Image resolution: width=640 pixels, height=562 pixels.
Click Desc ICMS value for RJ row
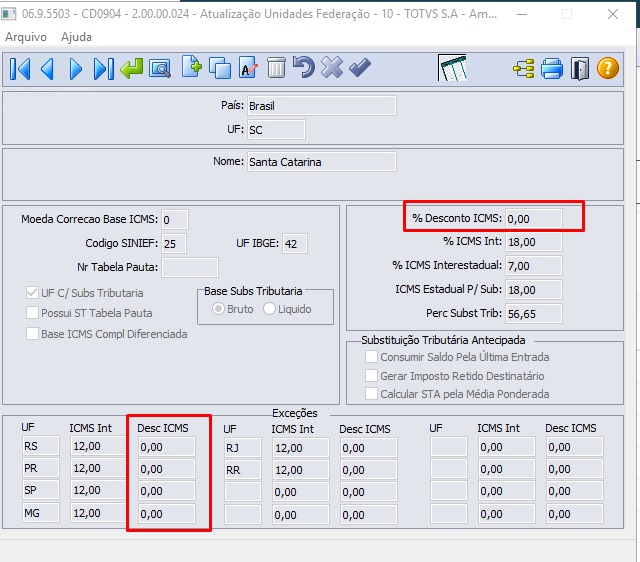369,448
